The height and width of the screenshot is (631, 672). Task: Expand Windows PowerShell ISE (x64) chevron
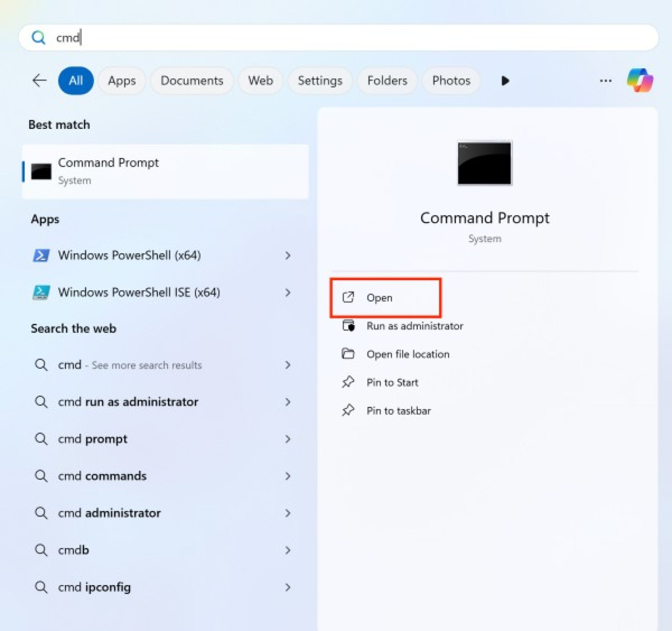(x=288, y=293)
